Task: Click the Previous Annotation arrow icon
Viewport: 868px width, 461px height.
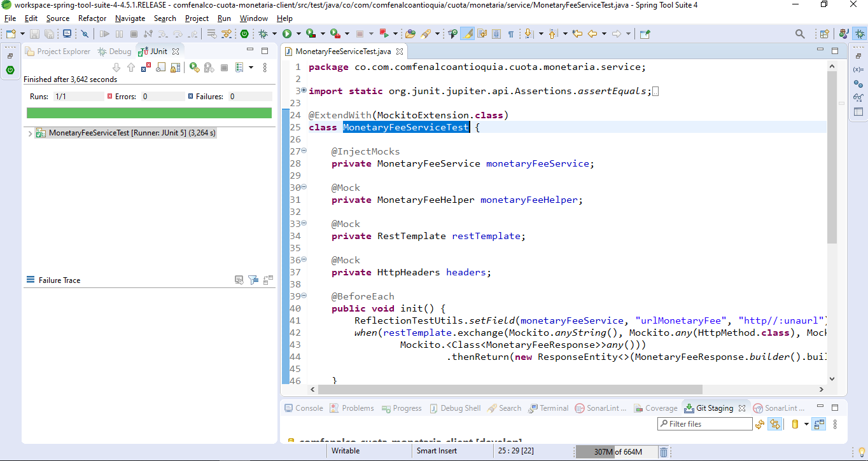Action: tap(552, 34)
